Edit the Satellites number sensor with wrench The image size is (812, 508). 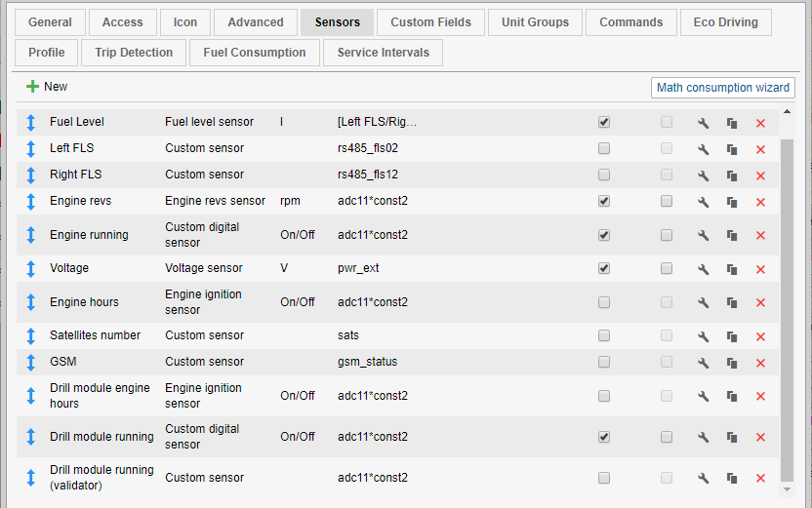(x=703, y=335)
